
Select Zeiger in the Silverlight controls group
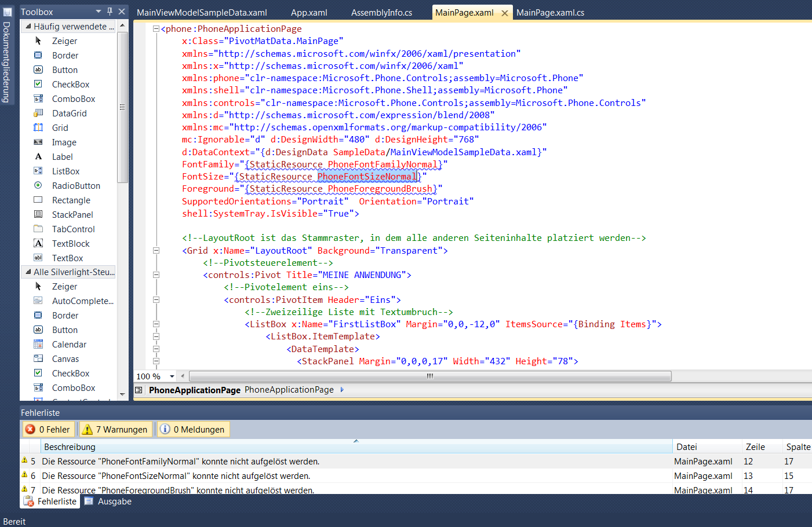click(x=64, y=287)
